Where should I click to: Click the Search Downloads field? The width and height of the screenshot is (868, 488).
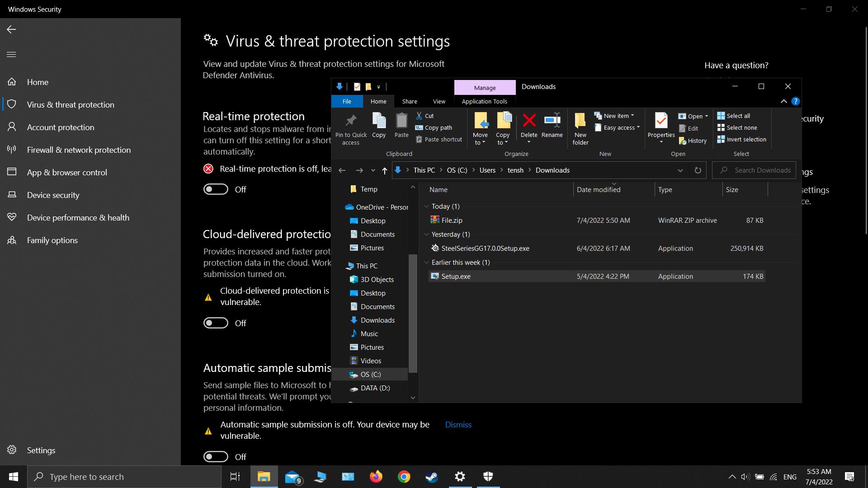tap(762, 170)
